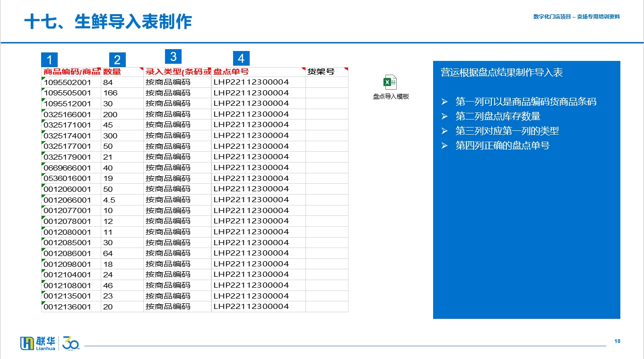Select quantity cell 64
Screen dimensions: 644x359
122,253
